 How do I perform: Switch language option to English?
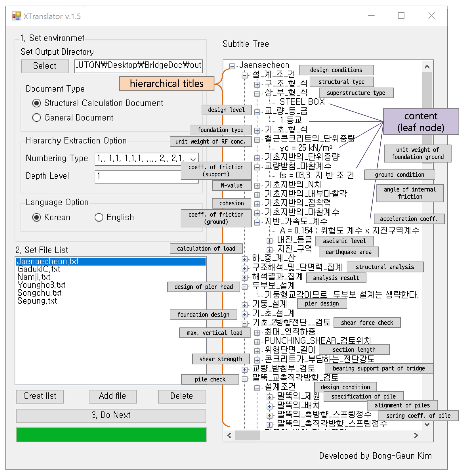[x=99, y=217]
